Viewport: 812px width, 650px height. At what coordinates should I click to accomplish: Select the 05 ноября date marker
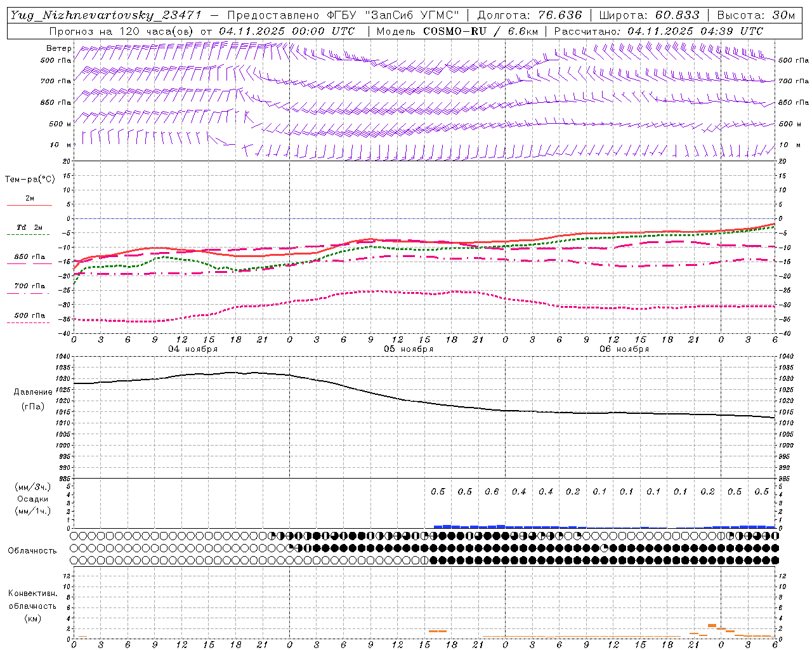pyautogui.click(x=409, y=349)
